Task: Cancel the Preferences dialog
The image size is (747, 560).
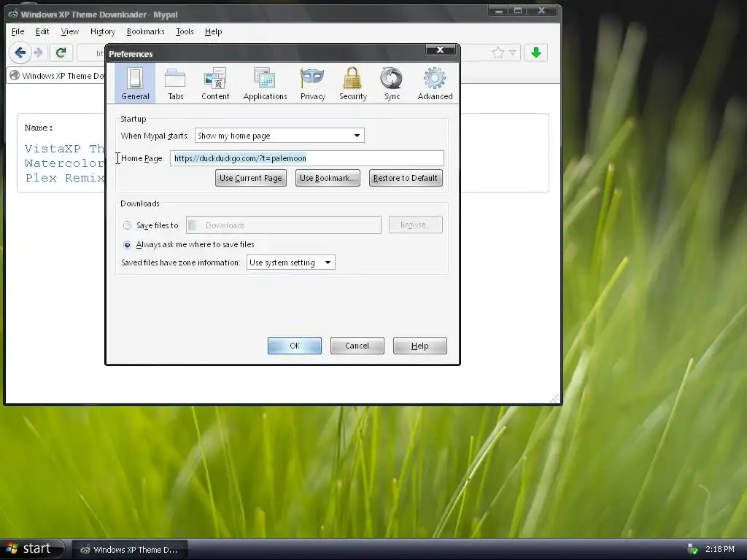Action: [x=357, y=346]
